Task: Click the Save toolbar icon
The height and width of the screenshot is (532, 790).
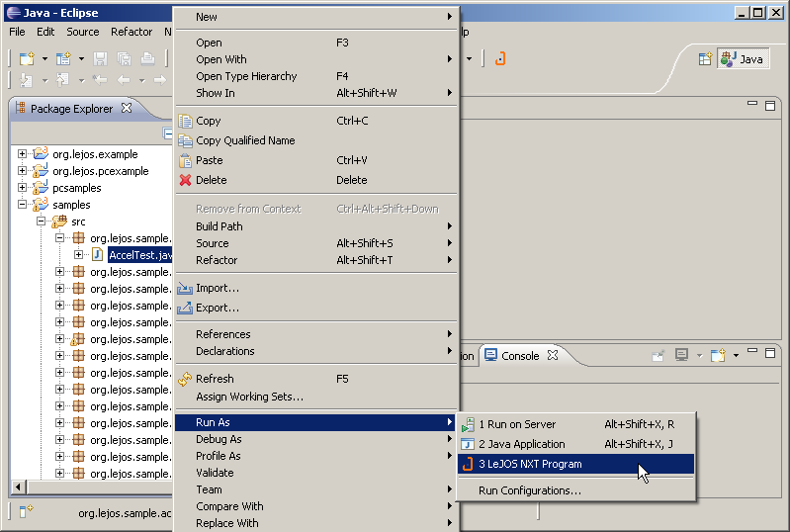Action: (100, 59)
